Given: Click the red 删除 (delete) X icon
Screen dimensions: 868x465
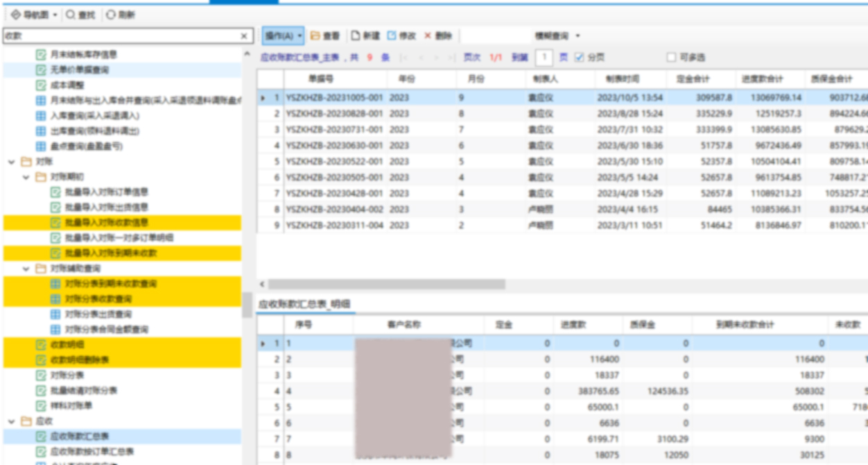Looking at the screenshot, I should pos(428,35).
